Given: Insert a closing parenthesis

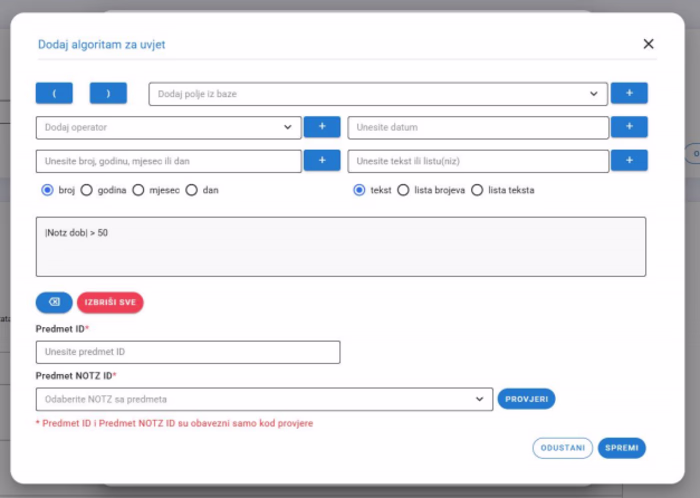Looking at the screenshot, I should [x=108, y=93].
